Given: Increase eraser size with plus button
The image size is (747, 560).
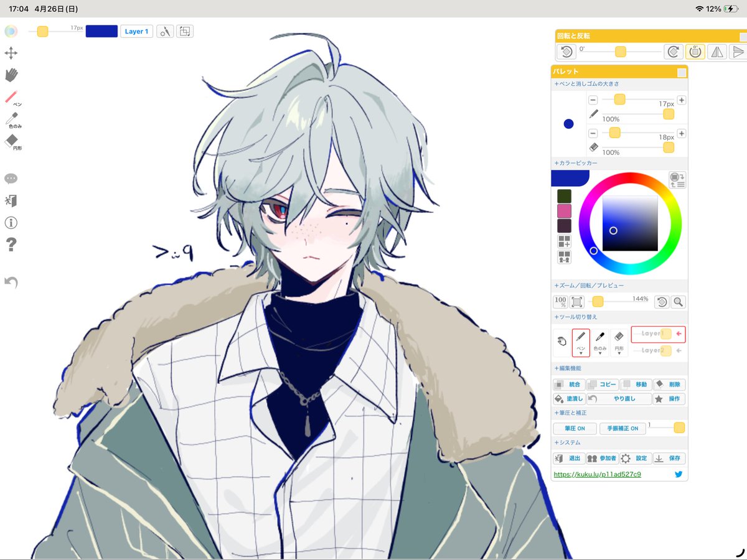Looking at the screenshot, I should tap(682, 134).
